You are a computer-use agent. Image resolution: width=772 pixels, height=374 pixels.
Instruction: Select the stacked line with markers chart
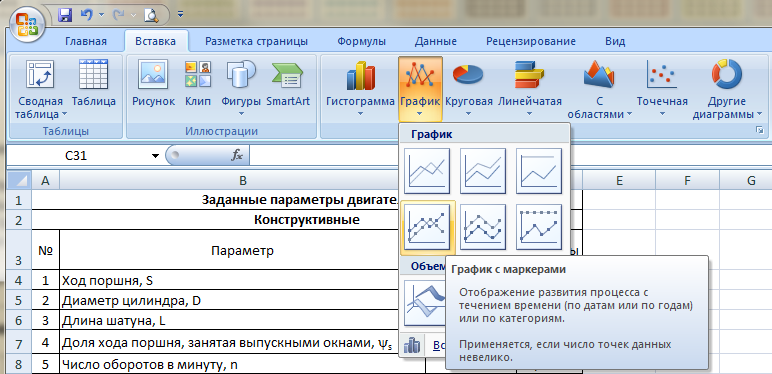click(x=483, y=227)
